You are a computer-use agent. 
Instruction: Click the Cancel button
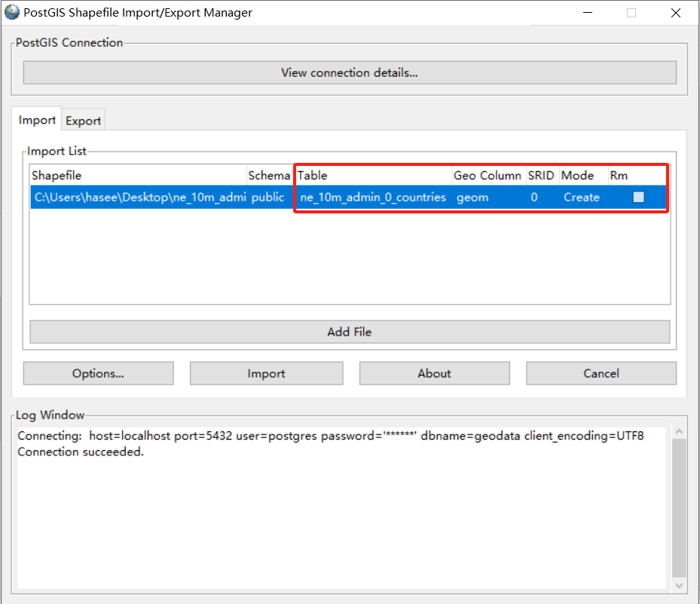click(x=601, y=373)
